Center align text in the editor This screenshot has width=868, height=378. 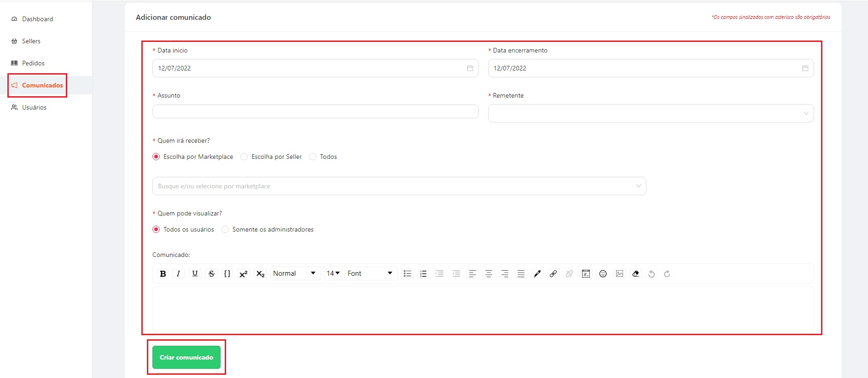click(x=489, y=273)
